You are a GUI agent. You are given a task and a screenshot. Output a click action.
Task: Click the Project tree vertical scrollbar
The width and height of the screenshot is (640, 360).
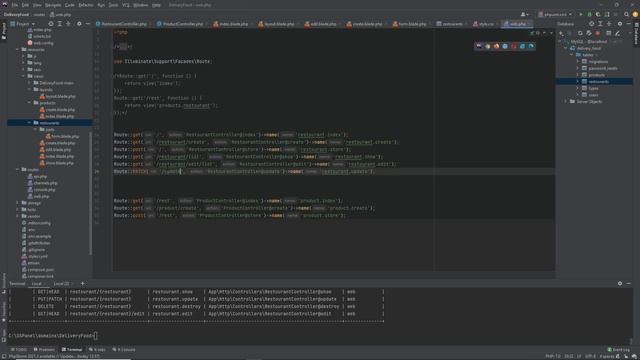90,192
